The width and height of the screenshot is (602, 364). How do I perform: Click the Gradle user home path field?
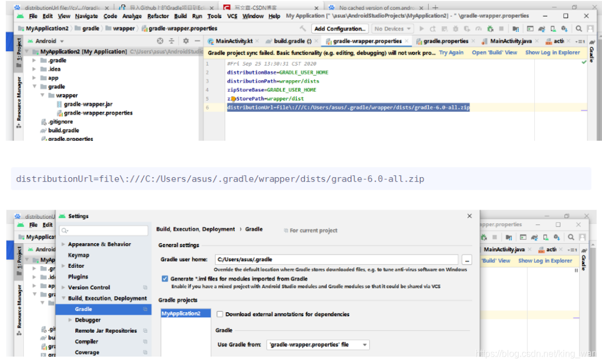(336, 260)
